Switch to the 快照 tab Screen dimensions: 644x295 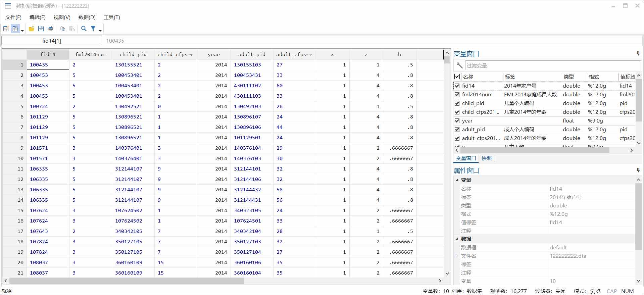click(487, 158)
